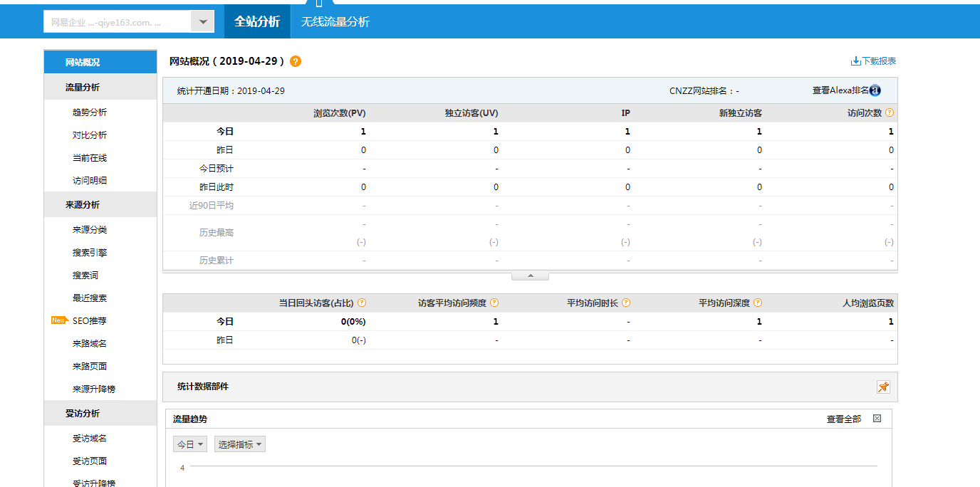Open 受访域名 in the sidebar
Viewport: 980px width, 487px height.
coord(90,439)
